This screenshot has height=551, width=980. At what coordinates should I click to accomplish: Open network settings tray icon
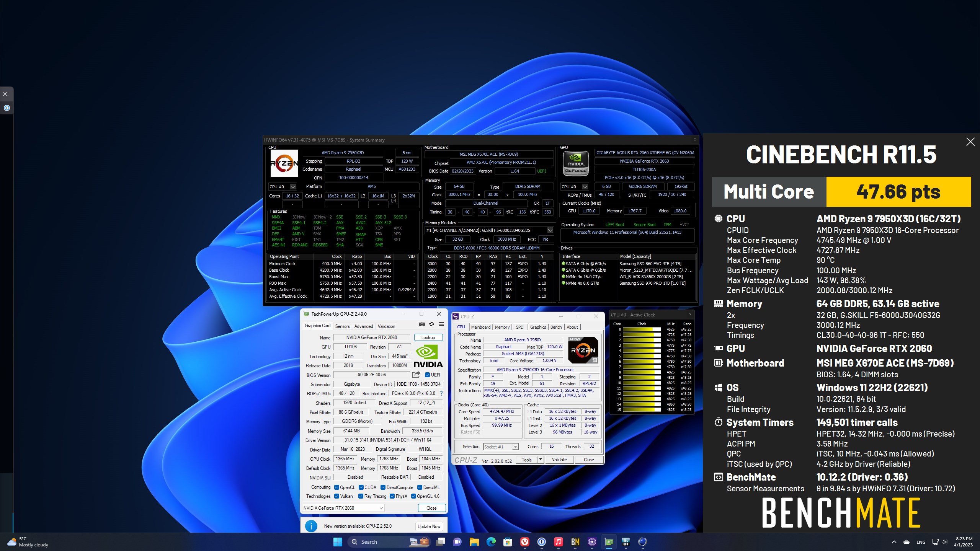(935, 542)
